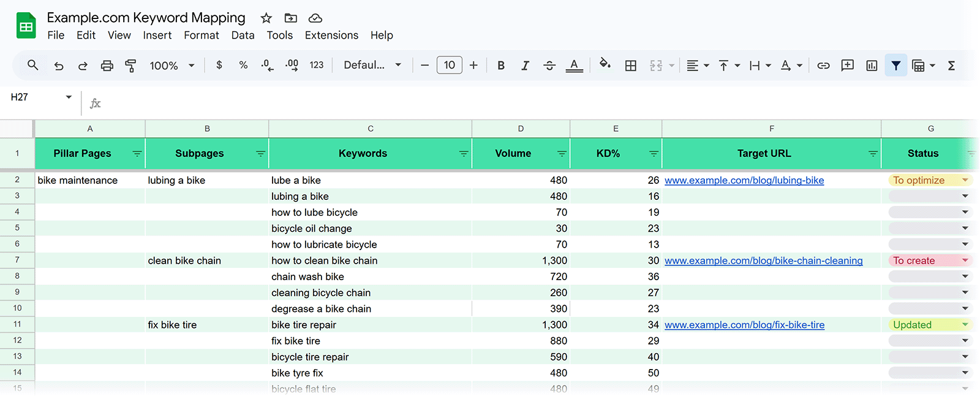Click the paint format roller icon
The width and height of the screenshot is (980, 396).
click(130, 66)
